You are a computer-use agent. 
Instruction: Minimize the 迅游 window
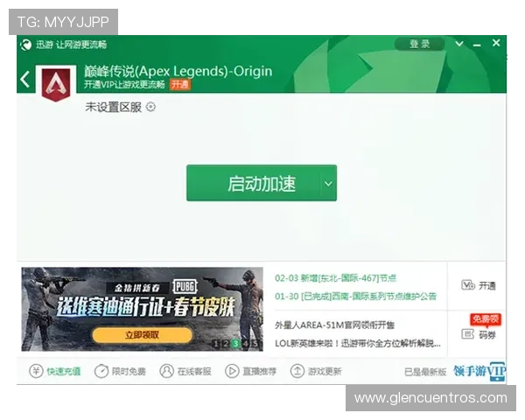coord(477,45)
